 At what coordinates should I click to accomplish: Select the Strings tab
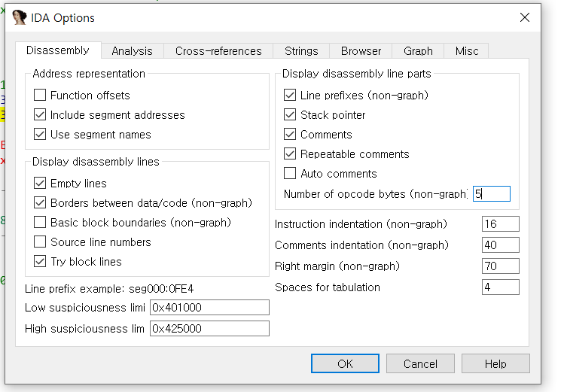[x=301, y=51]
